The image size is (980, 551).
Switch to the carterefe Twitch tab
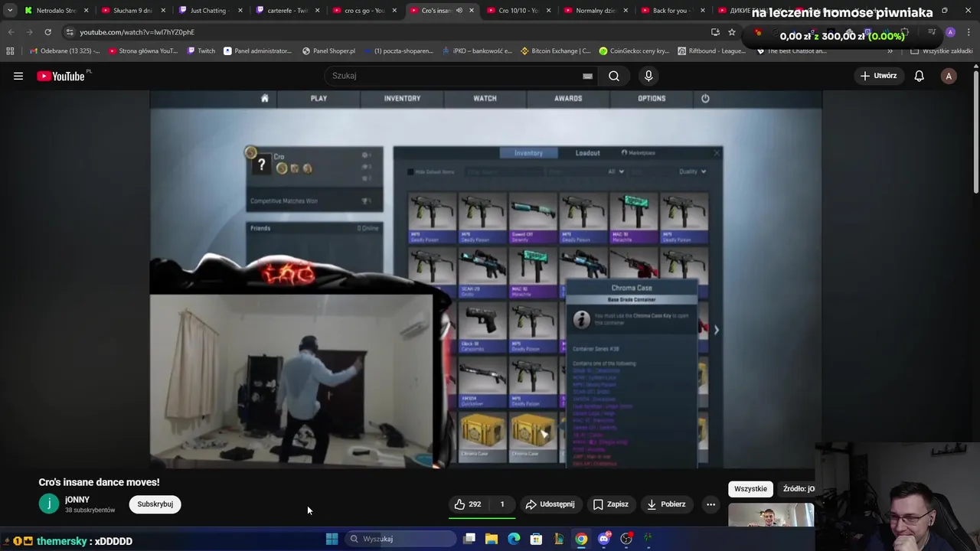point(286,11)
